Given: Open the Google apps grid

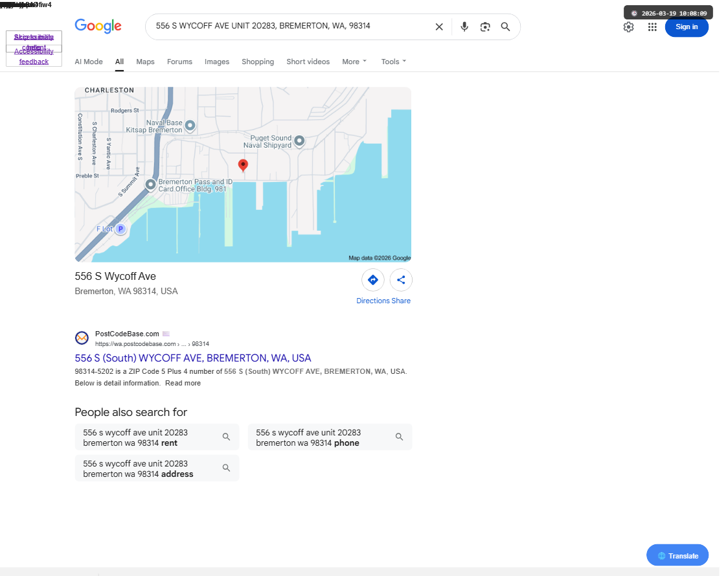Looking at the screenshot, I should pyautogui.click(x=652, y=27).
